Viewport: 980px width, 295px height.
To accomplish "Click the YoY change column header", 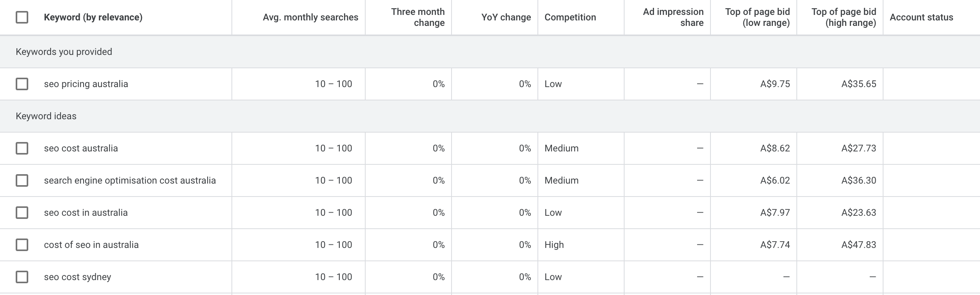I will pos(506,17).
